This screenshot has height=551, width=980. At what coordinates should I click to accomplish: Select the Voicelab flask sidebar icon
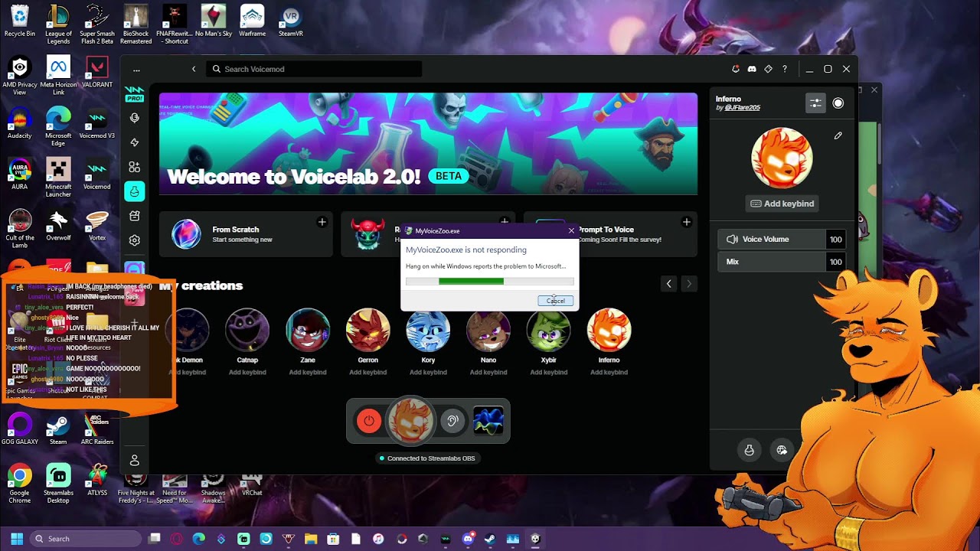(x=135, y=191)
